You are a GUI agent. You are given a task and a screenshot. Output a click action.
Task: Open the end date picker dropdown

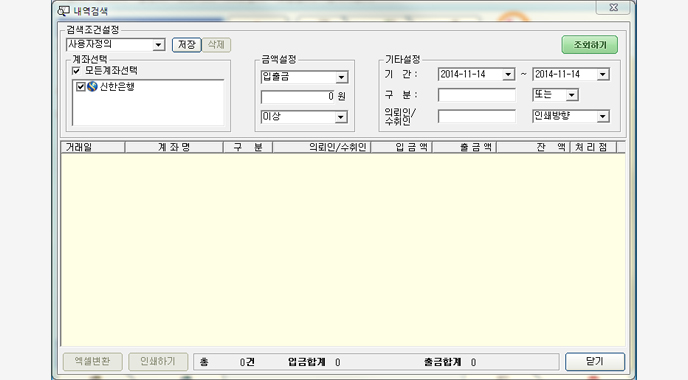click(x=603, y=75)
